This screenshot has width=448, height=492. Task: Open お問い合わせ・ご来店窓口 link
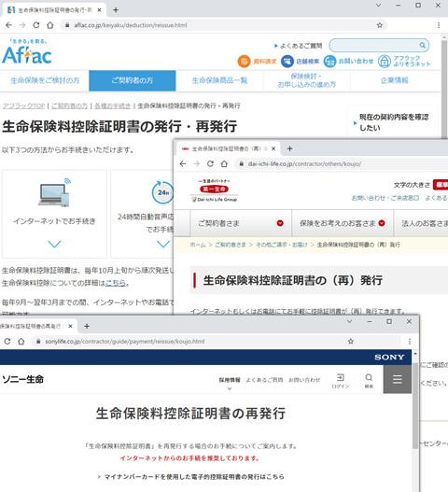click(385, 198)
